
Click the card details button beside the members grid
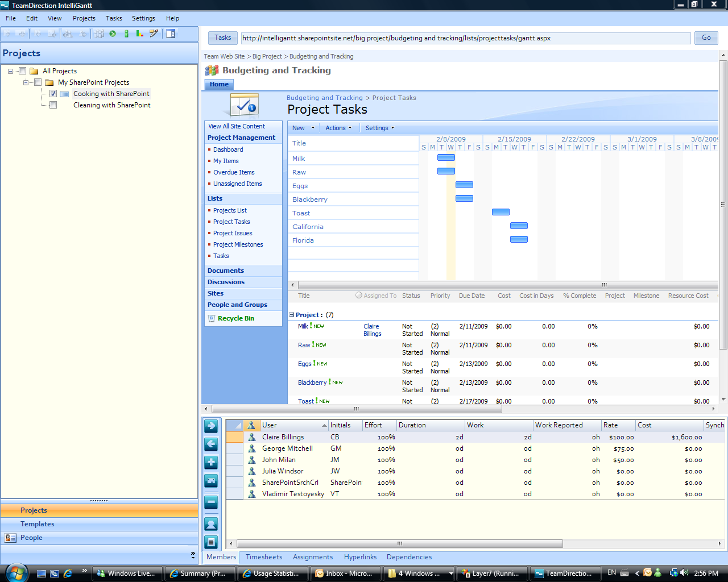[211, 481]
